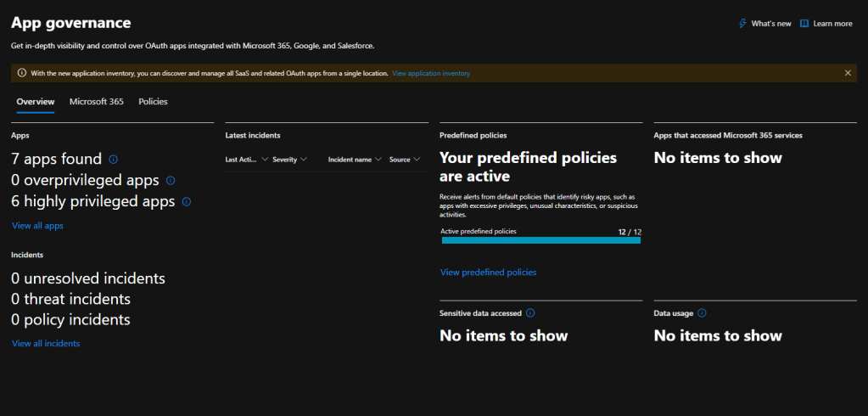Click the banner's information circle icon
This screenshot has height=416, width=868.
click(x=21, y=73)
